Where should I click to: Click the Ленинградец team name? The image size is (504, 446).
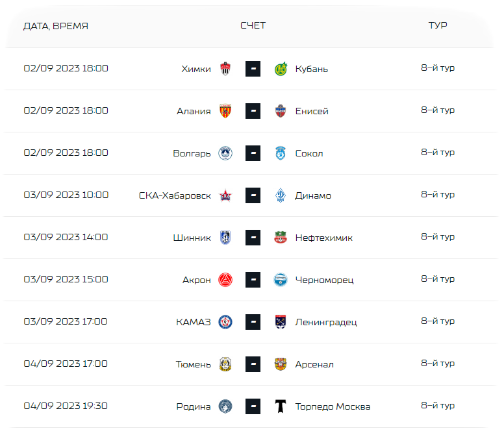tap(326, 322)
